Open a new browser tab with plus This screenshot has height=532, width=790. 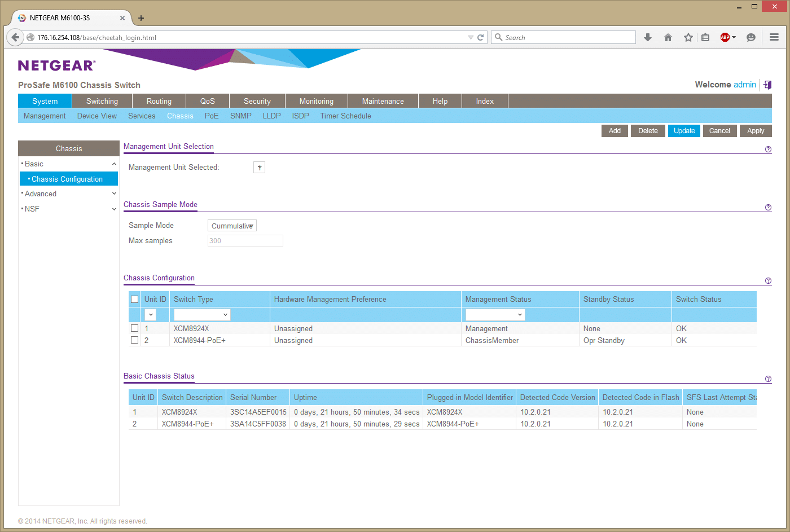pos(141,18)
